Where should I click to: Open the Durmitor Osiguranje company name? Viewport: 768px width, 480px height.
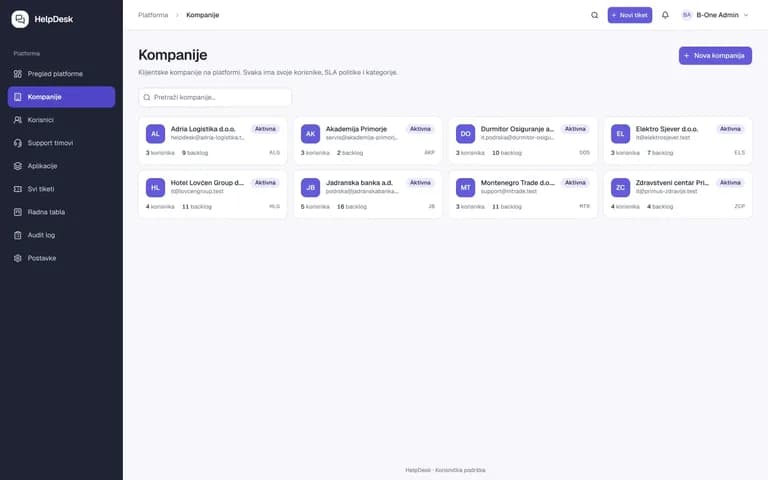[517, 129]
